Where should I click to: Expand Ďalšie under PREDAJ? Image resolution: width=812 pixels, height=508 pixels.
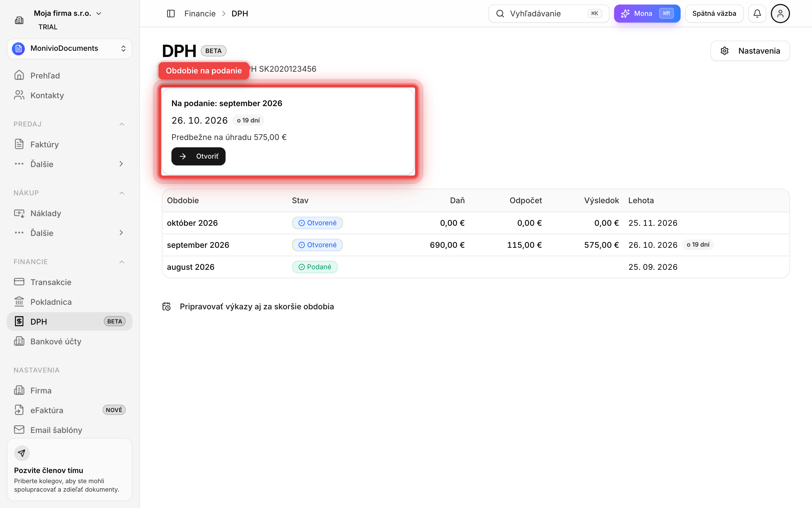pos(69,164)
